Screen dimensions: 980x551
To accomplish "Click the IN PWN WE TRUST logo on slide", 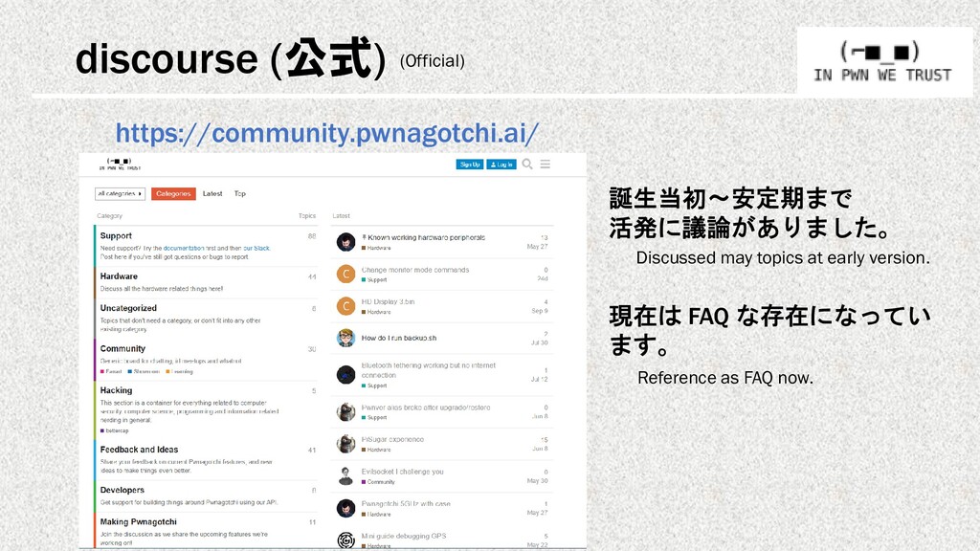I will click(x=883, y=61).
